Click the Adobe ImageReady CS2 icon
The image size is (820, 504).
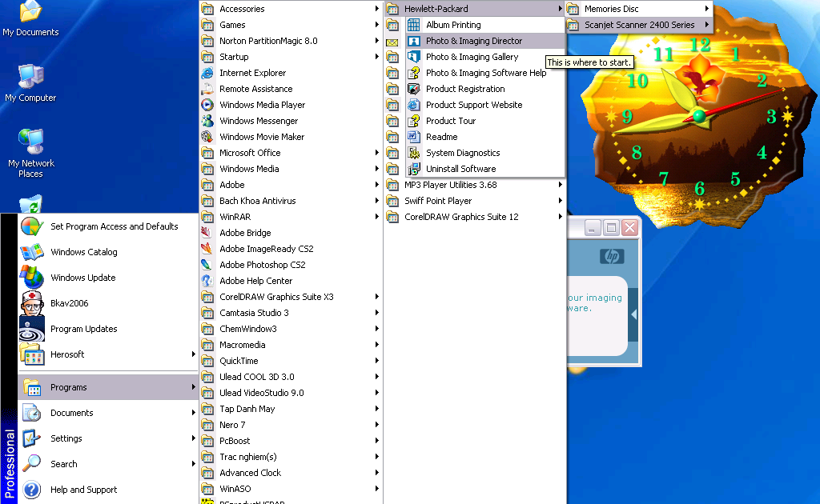pos(207,249)
